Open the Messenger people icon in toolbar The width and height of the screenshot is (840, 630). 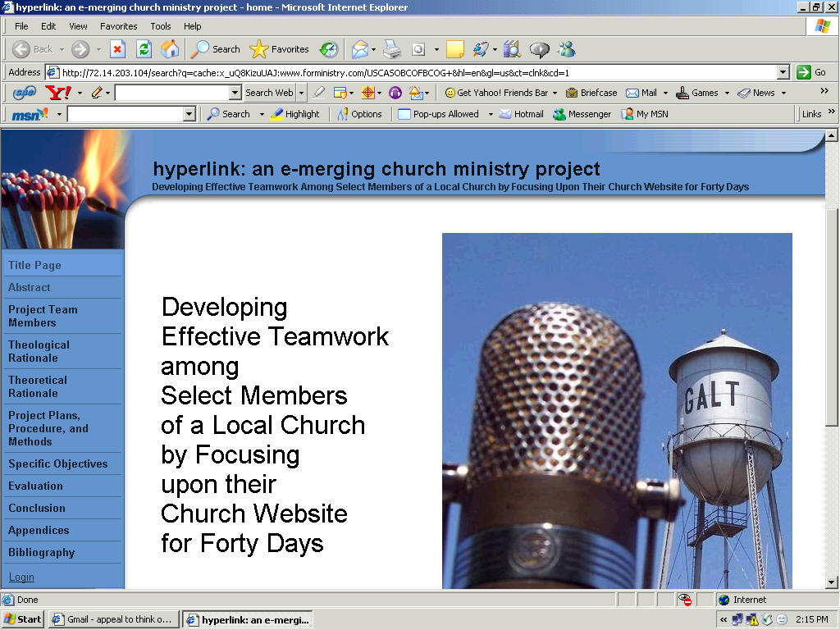point(567,49)
